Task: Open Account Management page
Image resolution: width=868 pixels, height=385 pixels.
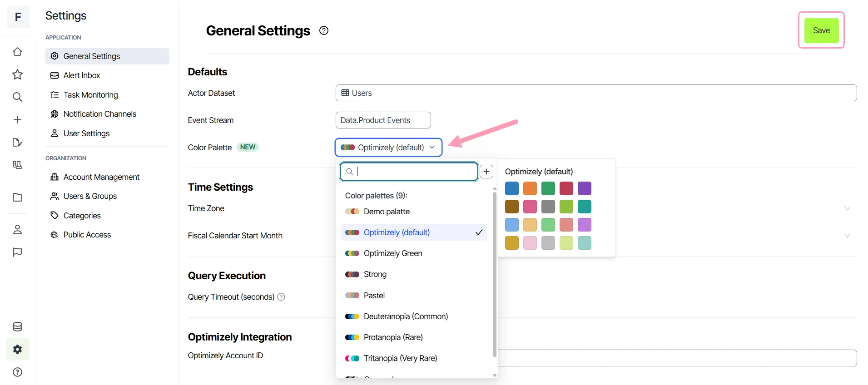Action: [x=107, y=177]
